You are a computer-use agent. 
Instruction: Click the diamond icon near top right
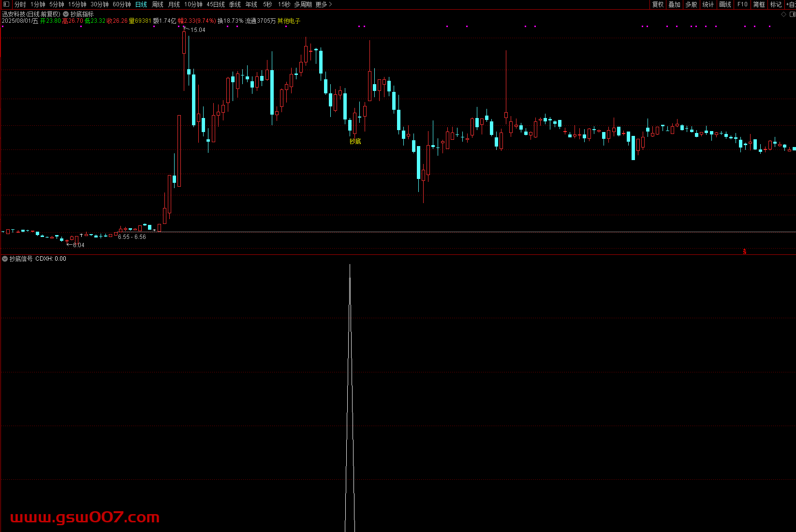(x=784, y=15)
